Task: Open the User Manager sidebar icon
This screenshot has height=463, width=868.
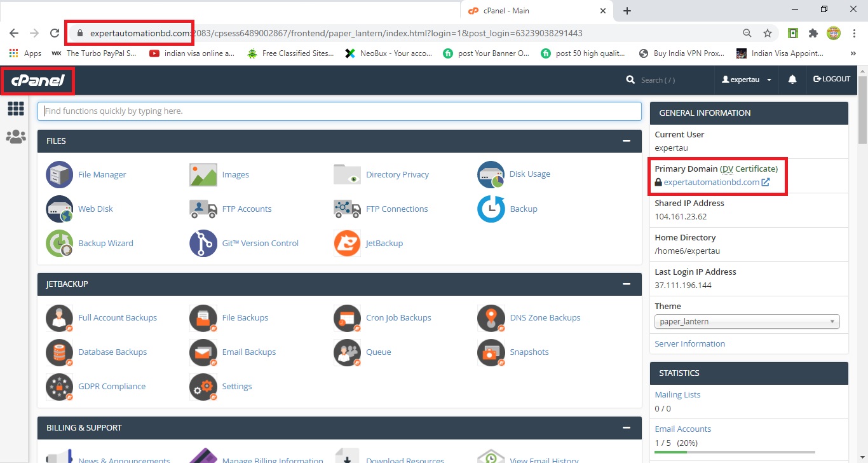Action: (x=16, y=137)
